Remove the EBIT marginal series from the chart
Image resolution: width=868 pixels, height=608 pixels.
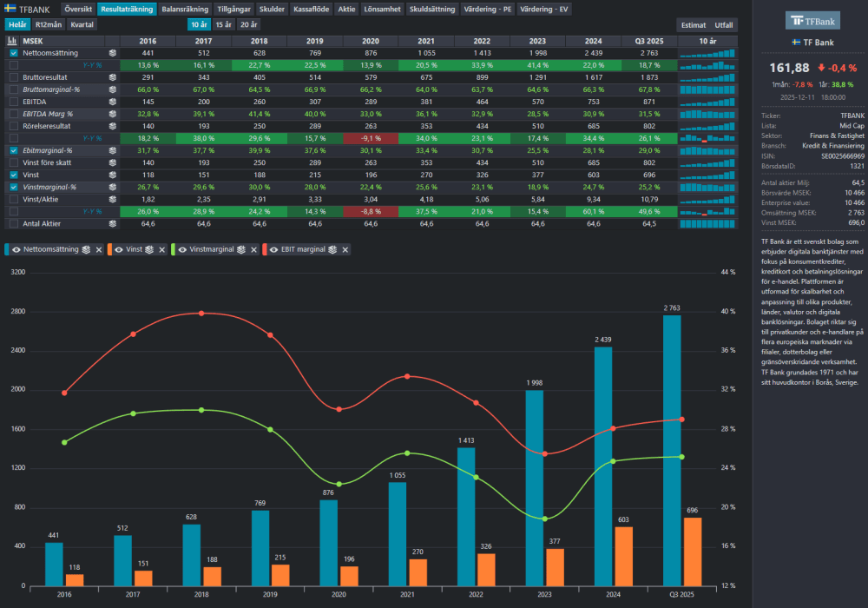coord(345,250)
